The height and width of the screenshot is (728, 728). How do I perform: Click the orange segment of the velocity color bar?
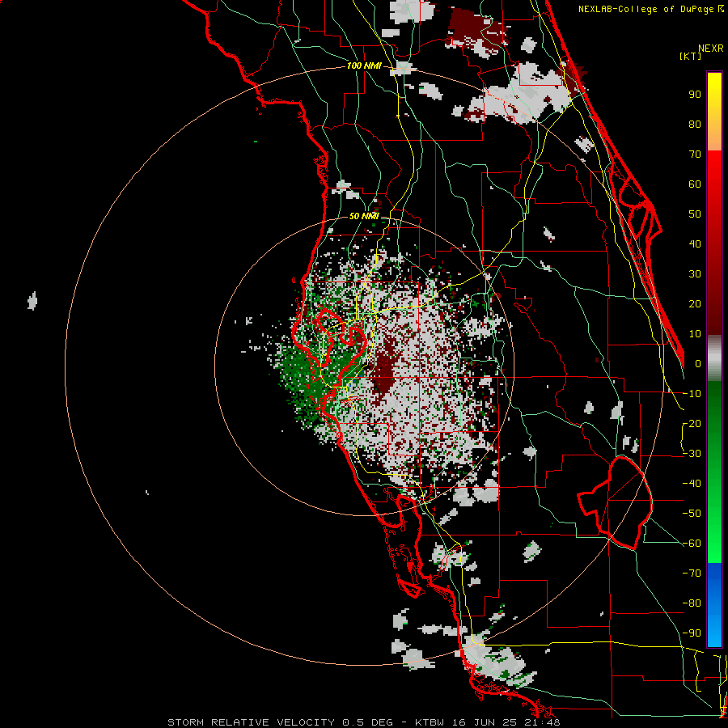(x=714, y=135)
